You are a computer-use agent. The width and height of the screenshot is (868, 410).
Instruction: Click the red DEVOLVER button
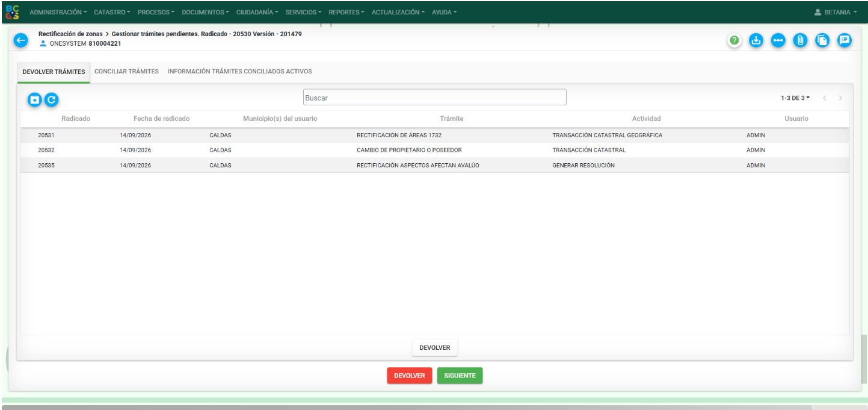[409, 376]
